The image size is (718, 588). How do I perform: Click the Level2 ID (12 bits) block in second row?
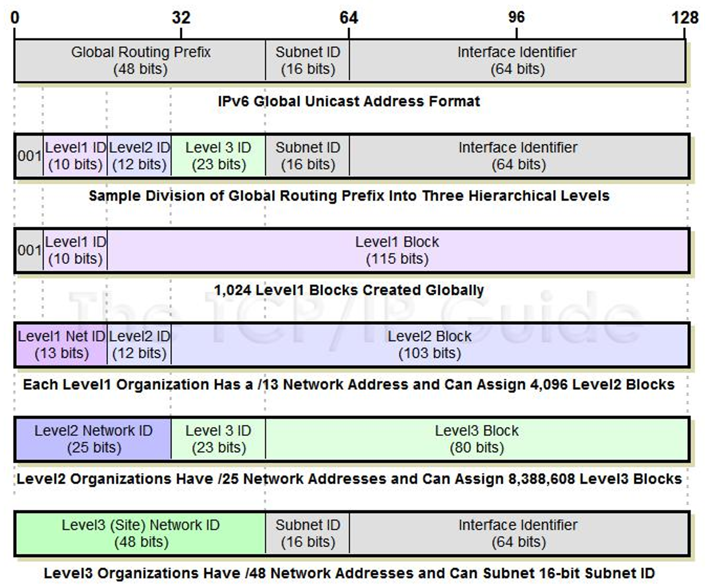pos(139,156)
